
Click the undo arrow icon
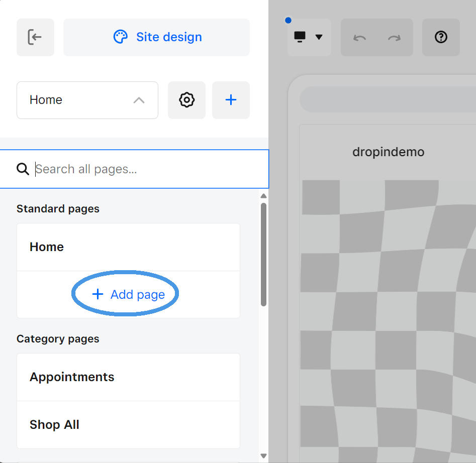point(359,37)
